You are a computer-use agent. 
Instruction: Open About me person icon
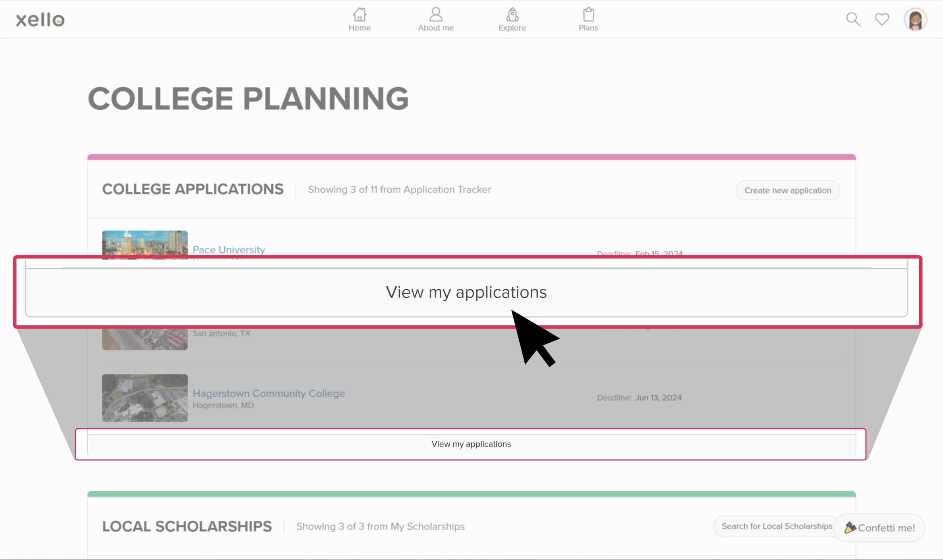(436, 15)
